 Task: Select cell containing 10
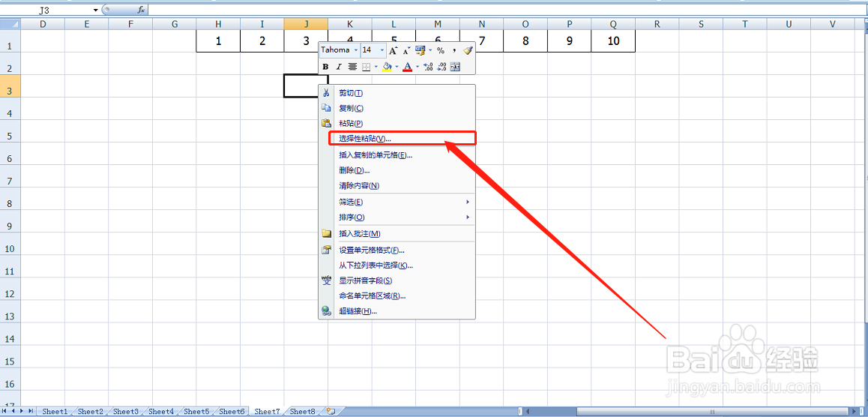(613, 41)
